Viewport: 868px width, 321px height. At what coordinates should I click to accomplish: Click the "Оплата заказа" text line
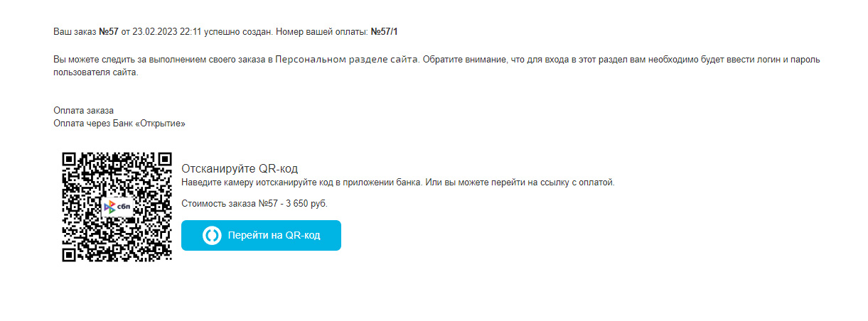pos(83,111)
